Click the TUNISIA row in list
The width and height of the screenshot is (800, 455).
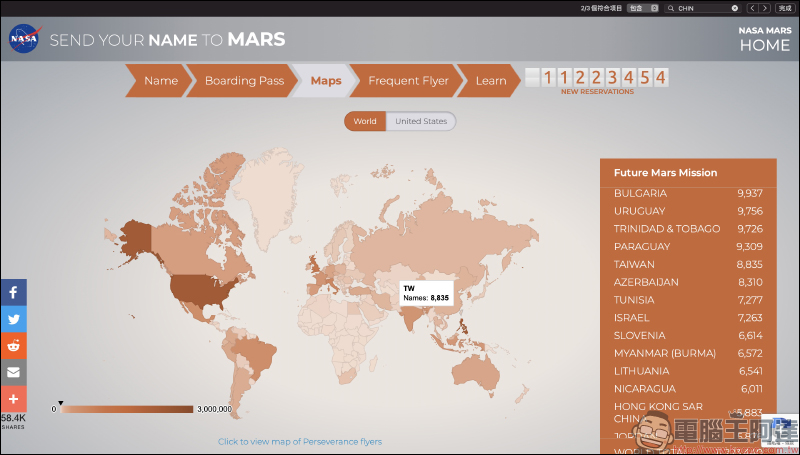688,300
